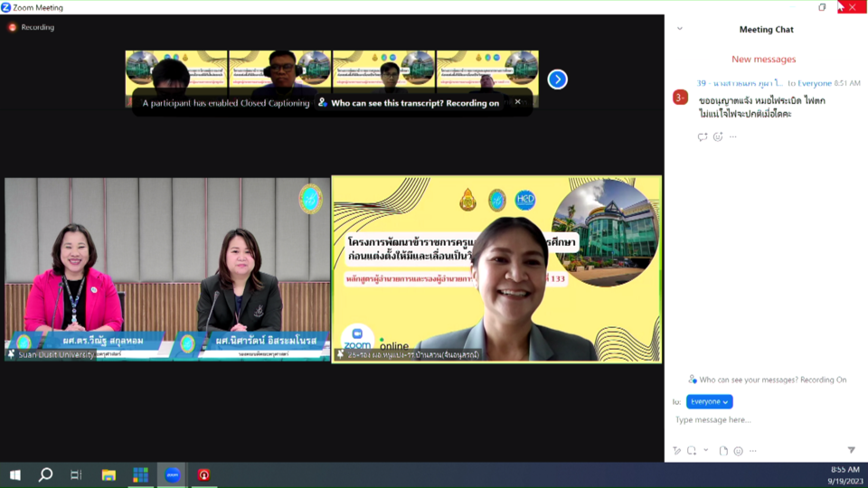
Task: Open more chat options ellipsis near emoji
Action: pos(753,451)
